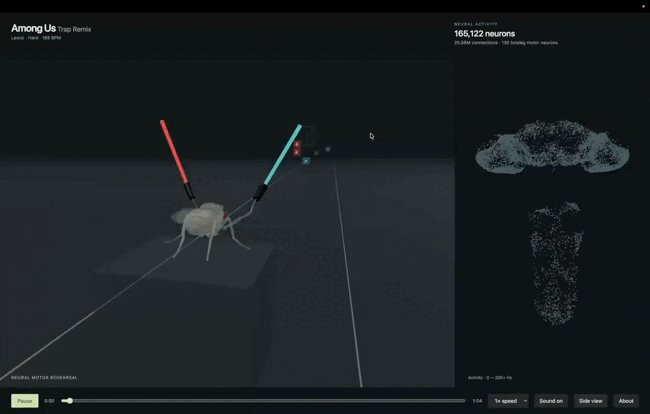This screenshot has width=650, height=414.
Task: Click the fly brain point cloud
Action: coord(552,147)
